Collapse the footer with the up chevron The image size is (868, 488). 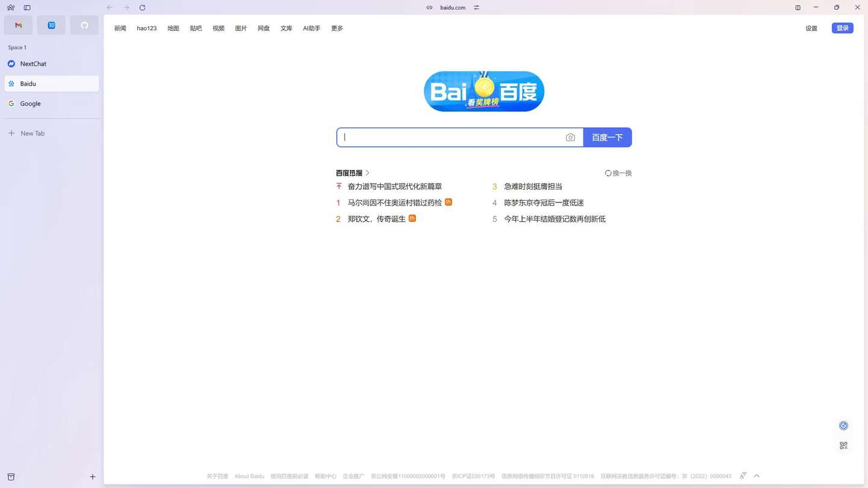coord(757,476)
